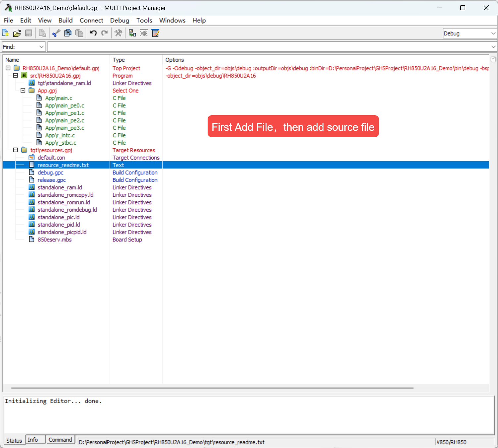Viewport: 498px width, 448px height.
Task: Click the file icon of debug.gpc
Action: point(32,172)
